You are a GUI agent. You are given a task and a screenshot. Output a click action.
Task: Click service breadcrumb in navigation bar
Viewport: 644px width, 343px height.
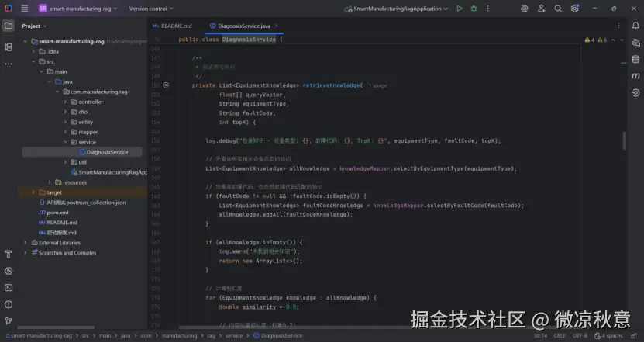[234, 336]
